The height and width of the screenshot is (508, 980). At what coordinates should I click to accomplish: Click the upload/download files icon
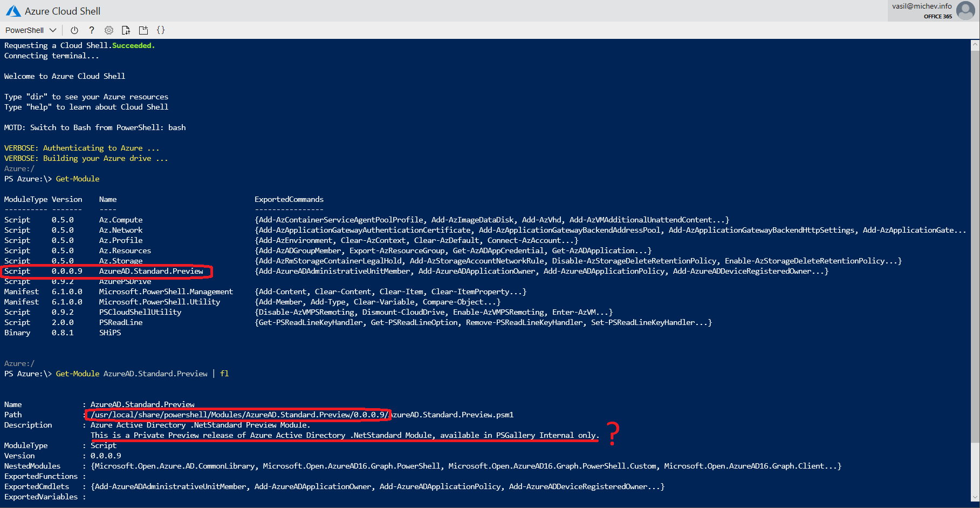[126, 30]
